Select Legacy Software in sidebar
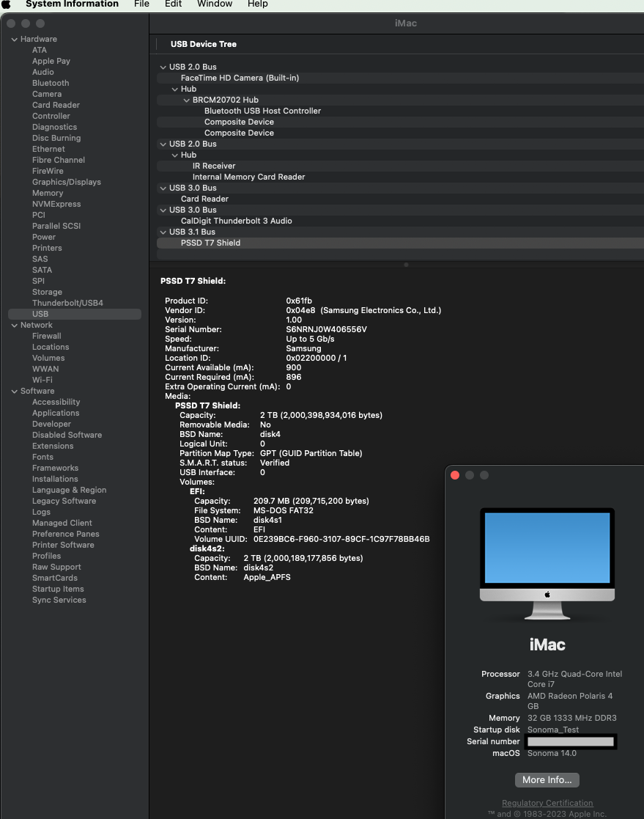Screen dimensions: 644x819 pyautogui.click(x=64, y=501)
